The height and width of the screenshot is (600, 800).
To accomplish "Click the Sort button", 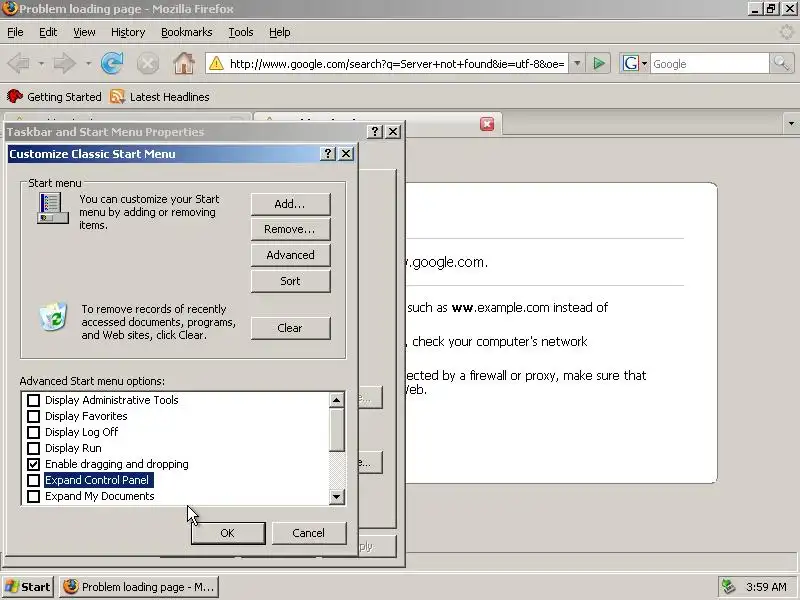I will click(x=290, y=281).
